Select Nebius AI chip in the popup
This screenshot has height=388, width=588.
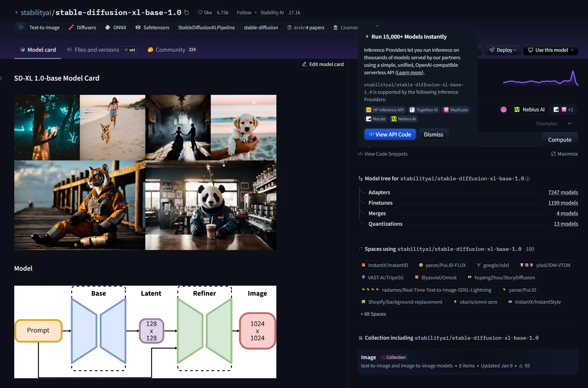(x=404, y=119)
